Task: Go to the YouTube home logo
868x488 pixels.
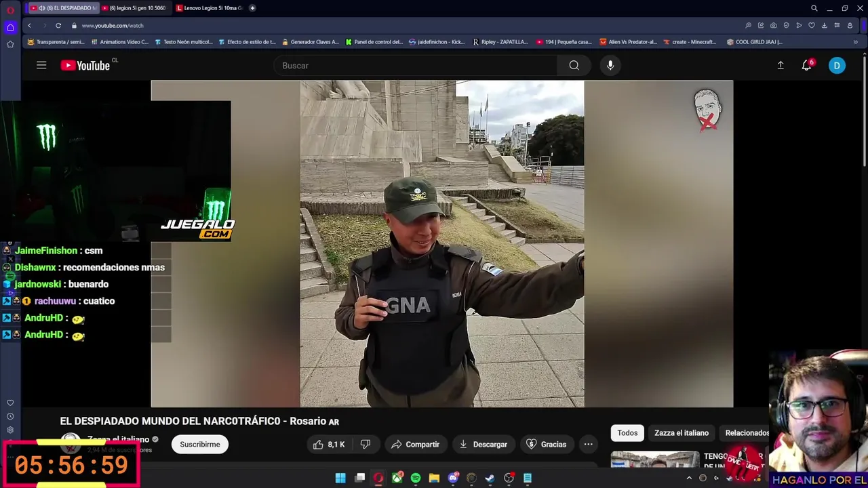Action: (85, 65)
